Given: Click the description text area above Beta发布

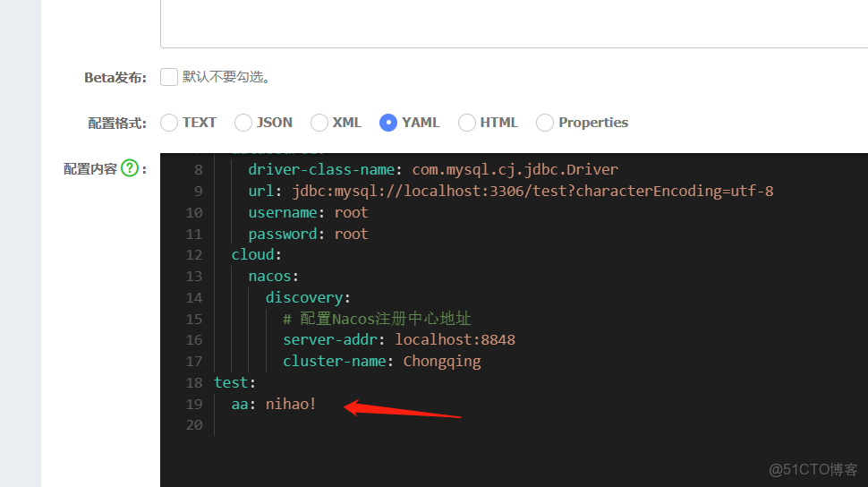Looking at the screenshot, I should pos(514,24).
